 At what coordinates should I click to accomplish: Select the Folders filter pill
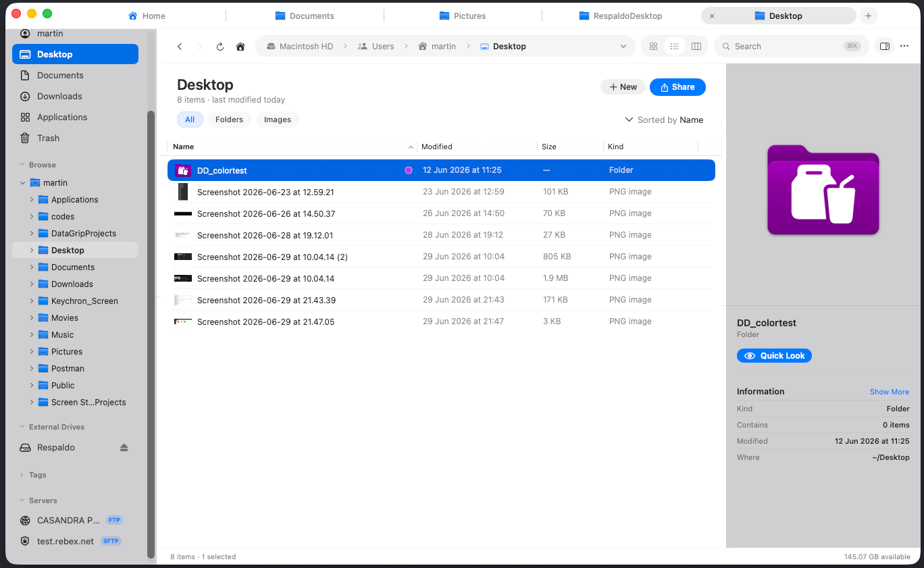(x=229, y=120)
